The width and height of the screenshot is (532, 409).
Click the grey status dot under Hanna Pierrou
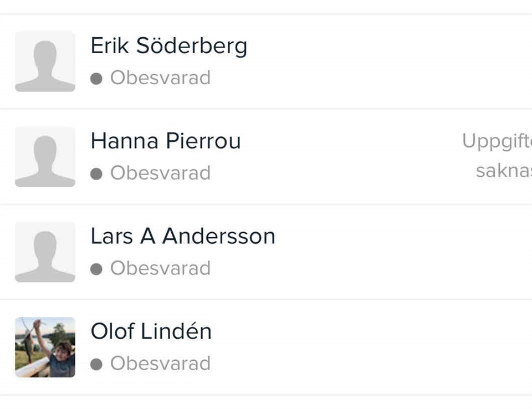tap(96, 174)
